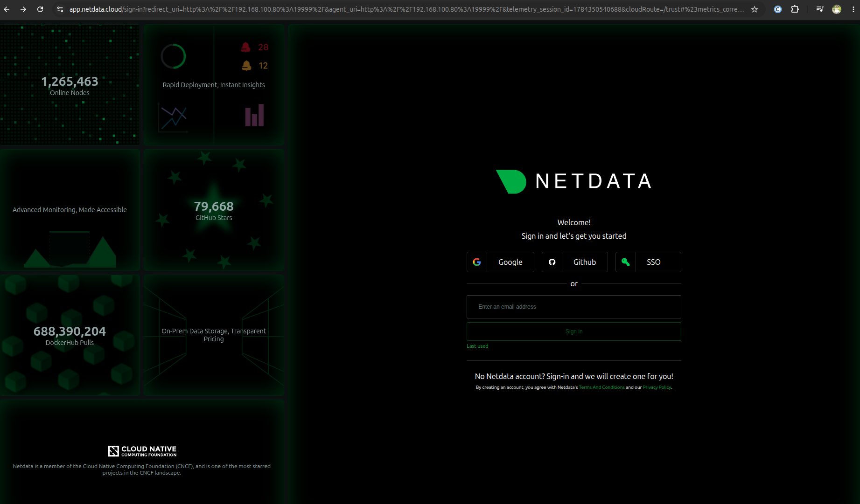
Task: Open the Privacy Policy link
Action: click(x=657, y=387)
